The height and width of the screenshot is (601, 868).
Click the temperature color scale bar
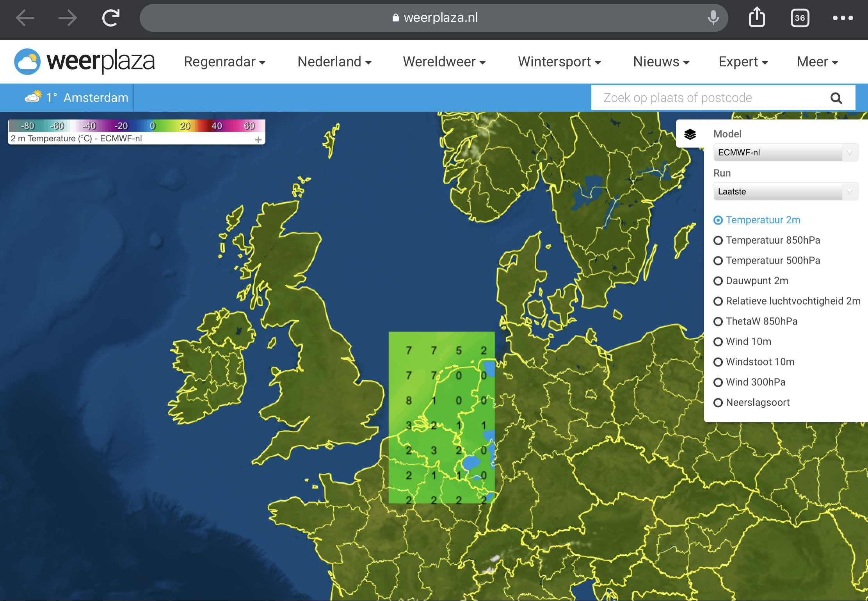point(137,126)
